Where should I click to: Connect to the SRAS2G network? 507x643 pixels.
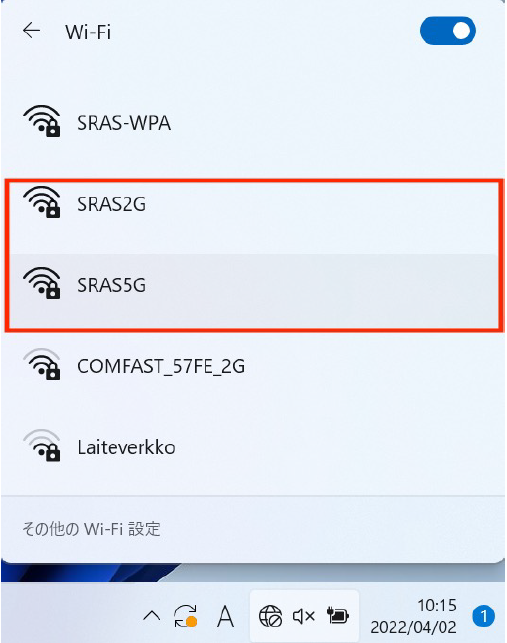point(253,204)
